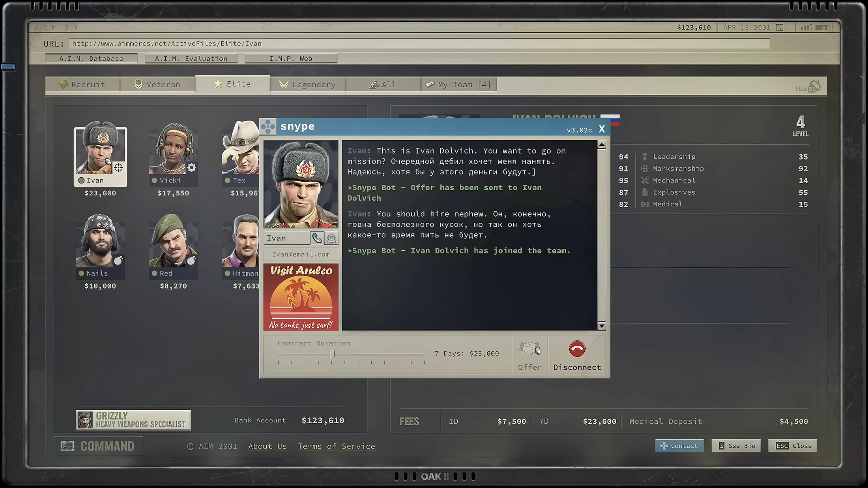
Task: Click the webcam icon beside Ivan's name
Action: [331, 238]
